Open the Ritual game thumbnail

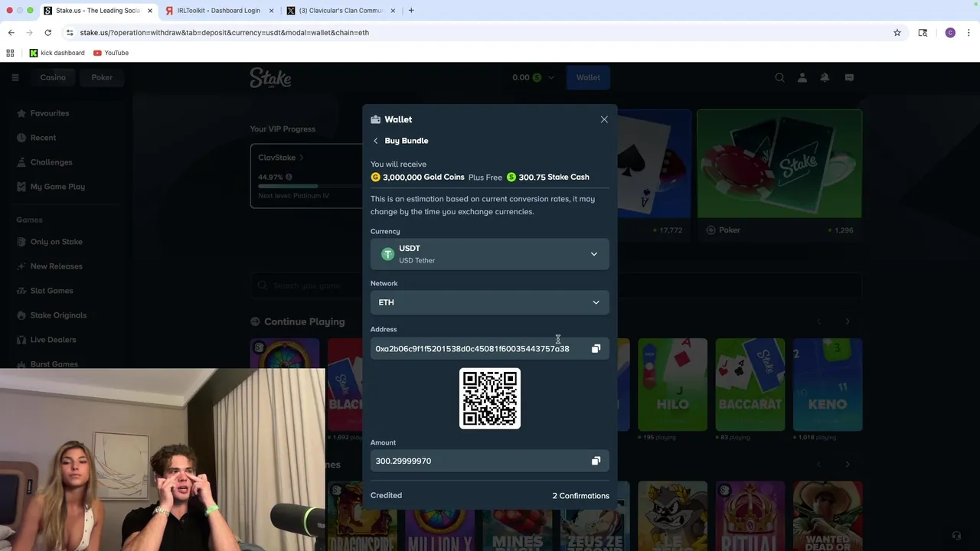(750, 516)
